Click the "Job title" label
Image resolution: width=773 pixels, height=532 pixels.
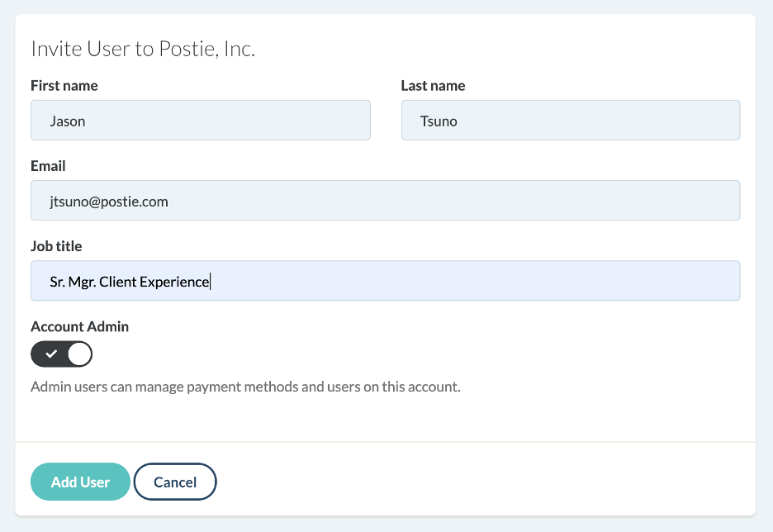(x=56, y=246)
